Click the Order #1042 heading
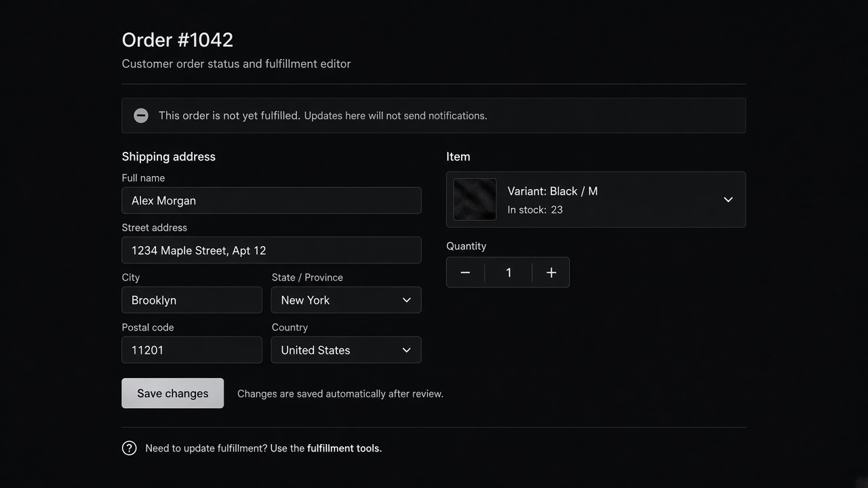 tap(178, 40)
